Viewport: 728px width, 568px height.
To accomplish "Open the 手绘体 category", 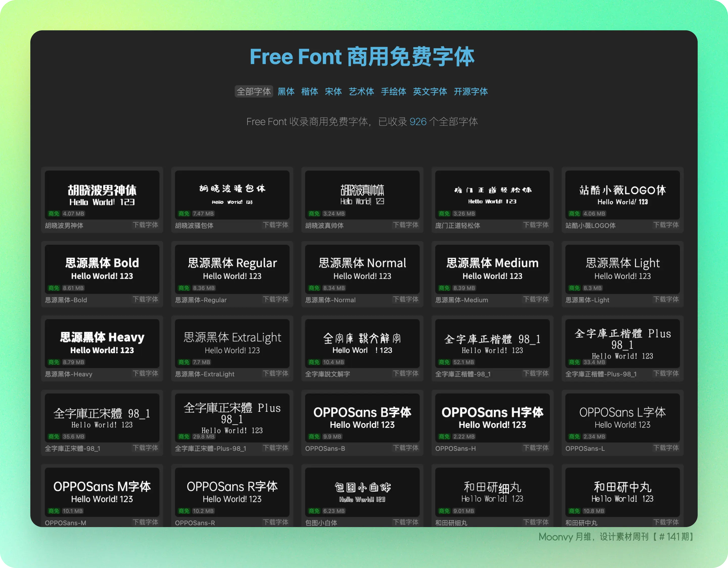I will click(393, 91).
